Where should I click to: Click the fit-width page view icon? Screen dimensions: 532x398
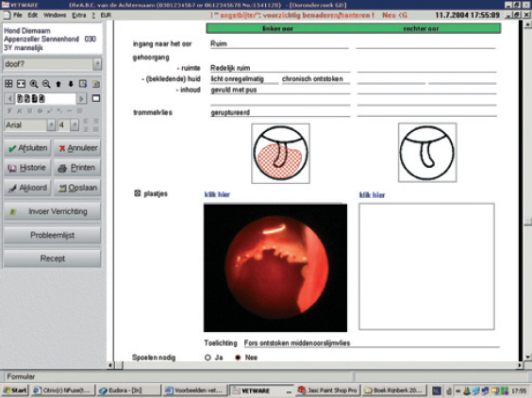point(21,84)
